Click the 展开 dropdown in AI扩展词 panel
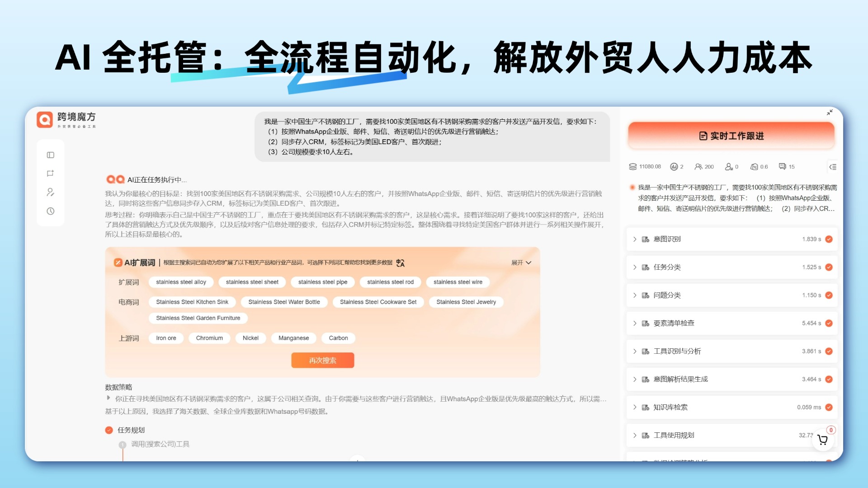 coord(521,263)
